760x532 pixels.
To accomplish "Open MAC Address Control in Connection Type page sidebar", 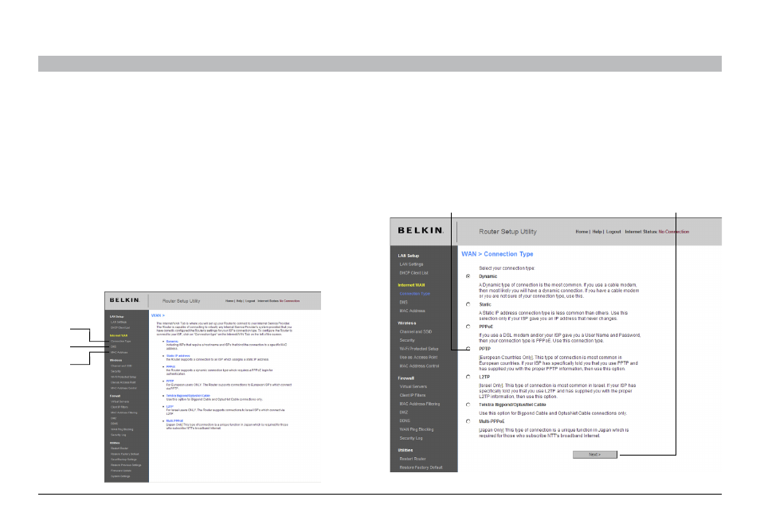I will pos(419,366).
